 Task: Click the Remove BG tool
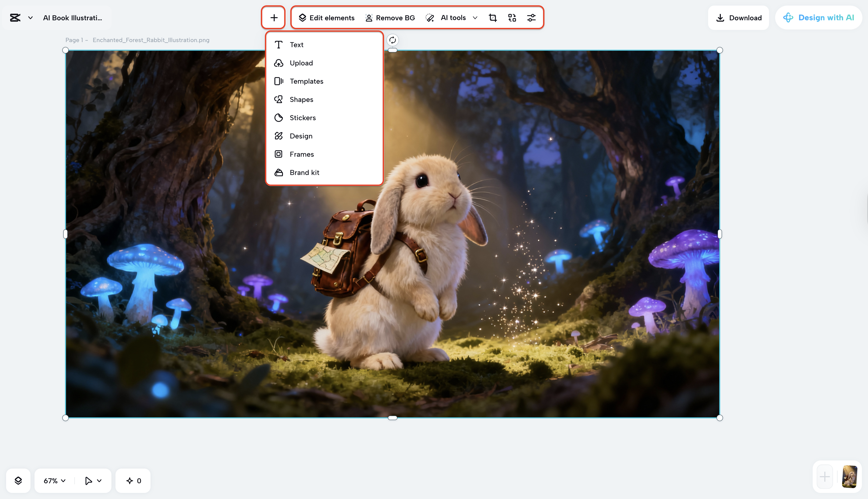tap(390, 17)
